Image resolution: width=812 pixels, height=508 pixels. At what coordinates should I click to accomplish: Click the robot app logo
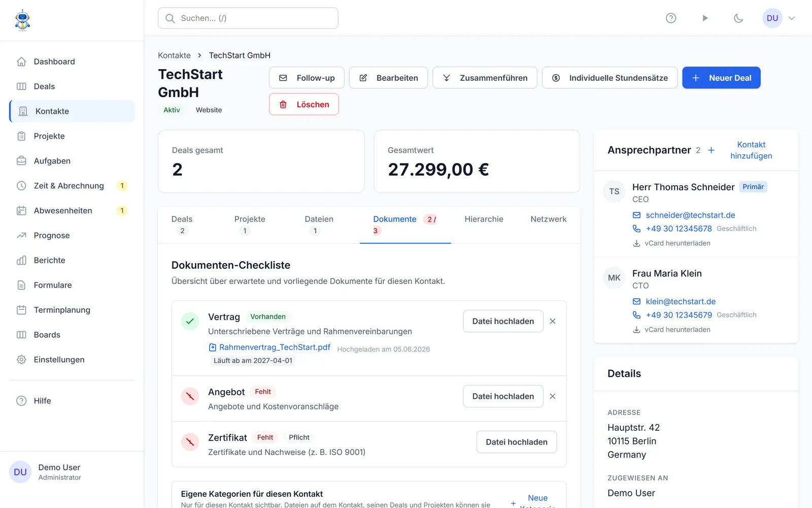point(22,20)
